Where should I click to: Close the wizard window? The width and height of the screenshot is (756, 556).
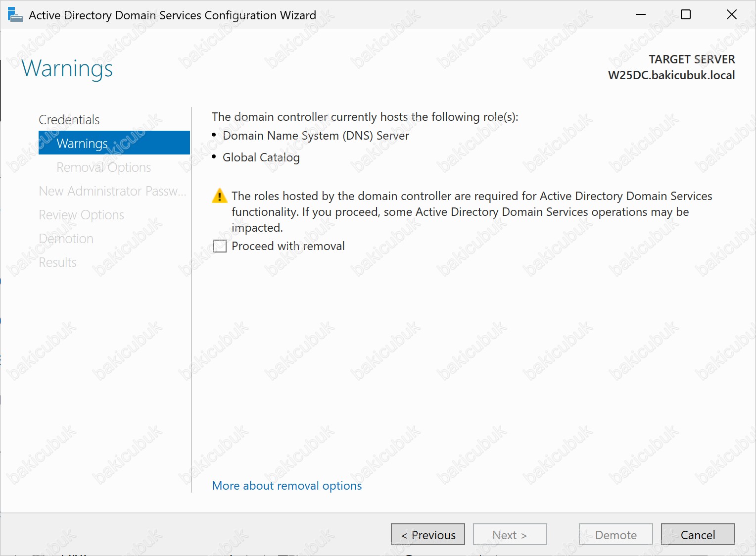pos(732,15)
